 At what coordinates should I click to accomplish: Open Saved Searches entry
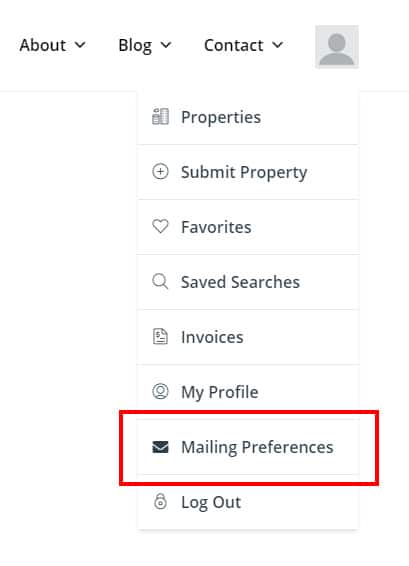[x=248, y=282]
